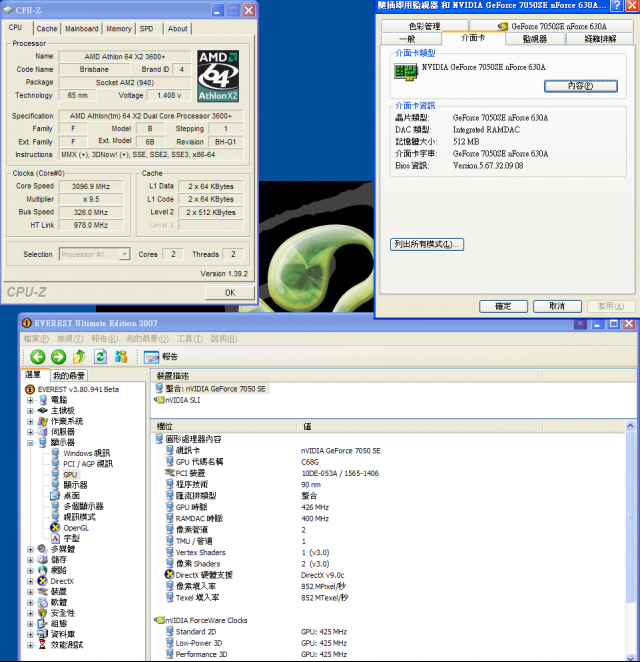Select the PCI / AGP 視訊 tree item
This screenshot has width=640, height=662.
[88, 464]
